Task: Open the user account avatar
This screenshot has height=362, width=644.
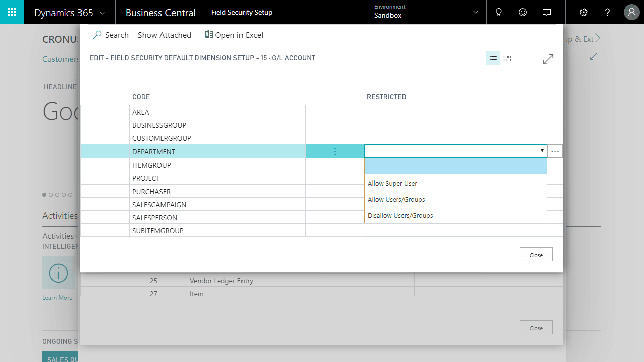Action: pyautogui.click(x=632, y=12)
